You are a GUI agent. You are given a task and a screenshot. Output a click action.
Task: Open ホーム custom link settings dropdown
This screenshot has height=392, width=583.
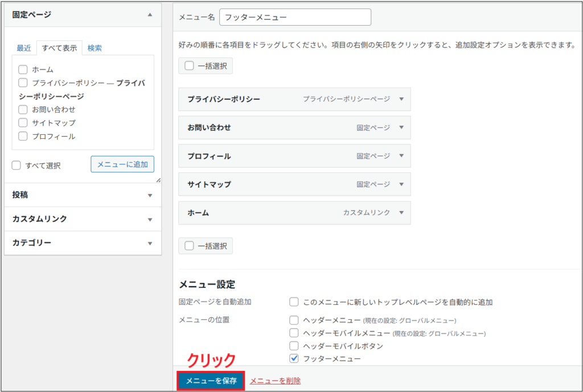pyautogui.click(x=402, y=213)
